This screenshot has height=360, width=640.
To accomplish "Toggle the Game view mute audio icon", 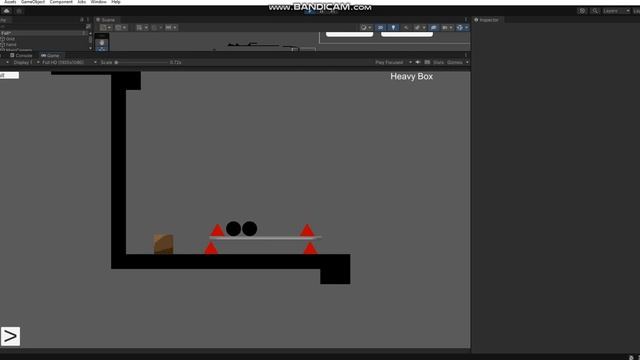I will [418, 62].
